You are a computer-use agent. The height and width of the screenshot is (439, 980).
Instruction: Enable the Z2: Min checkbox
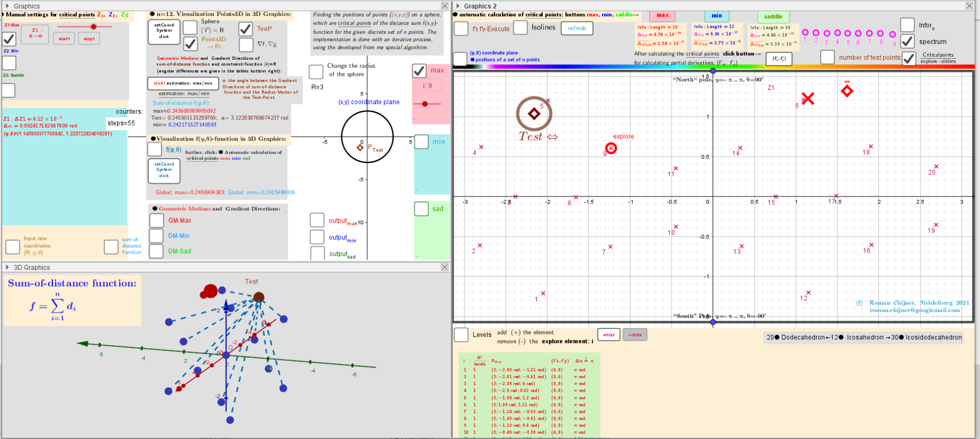(9, 63)
